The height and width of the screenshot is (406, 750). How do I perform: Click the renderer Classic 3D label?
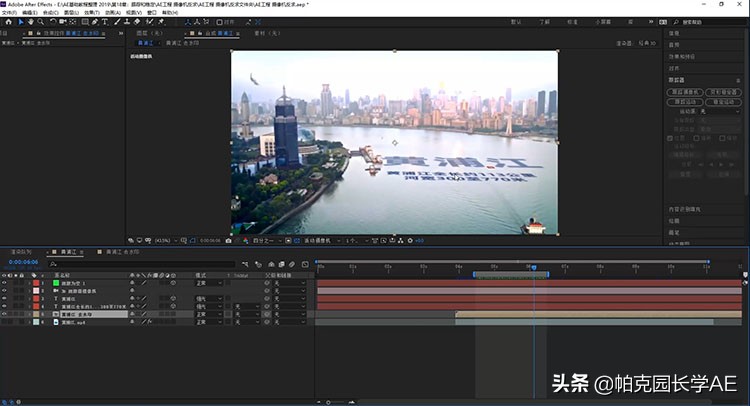pos(648,43)
